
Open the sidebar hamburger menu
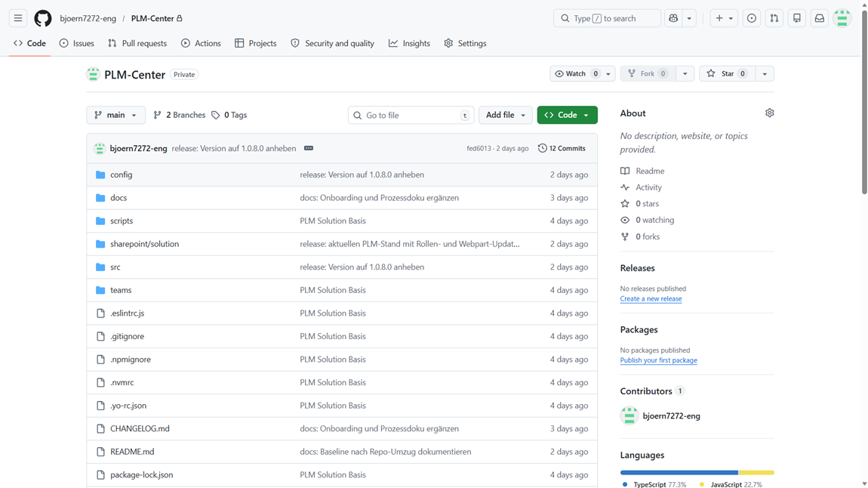(x=17, y=18)
